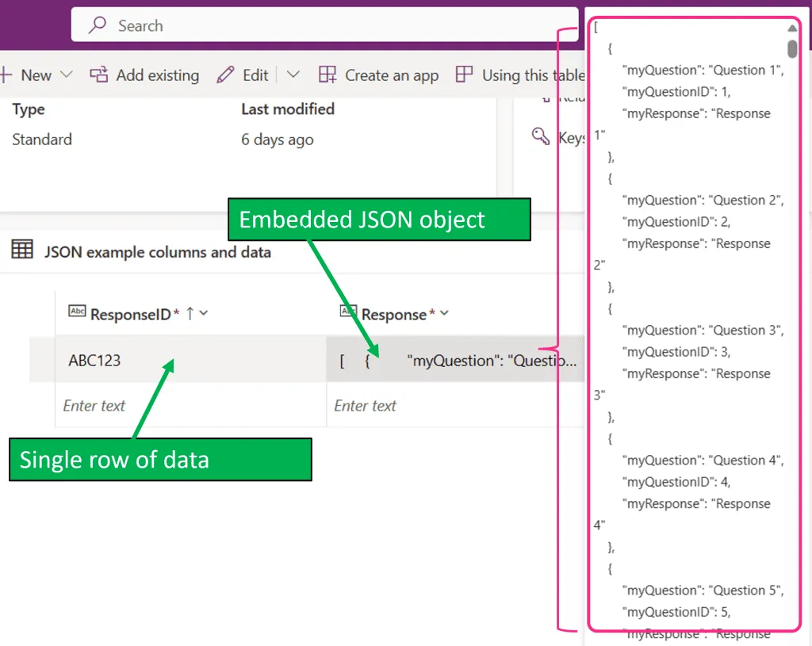Image resolution: width=812 pixels, height=646 pixels.
Task: Open the ResponseID column header dropdown chevron
Action: tap(204, 313)
